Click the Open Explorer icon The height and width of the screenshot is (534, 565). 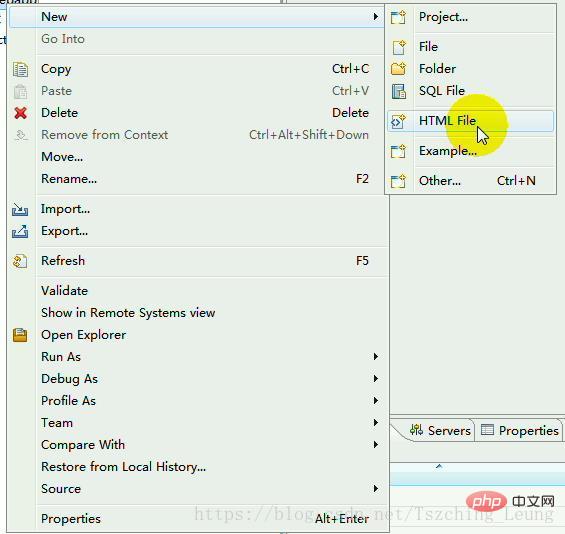20,335
